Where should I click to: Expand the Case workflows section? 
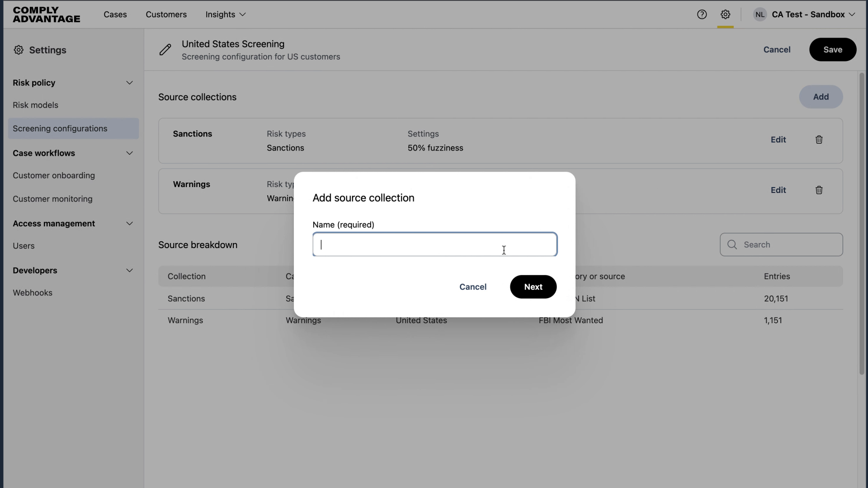pos(129,153)
